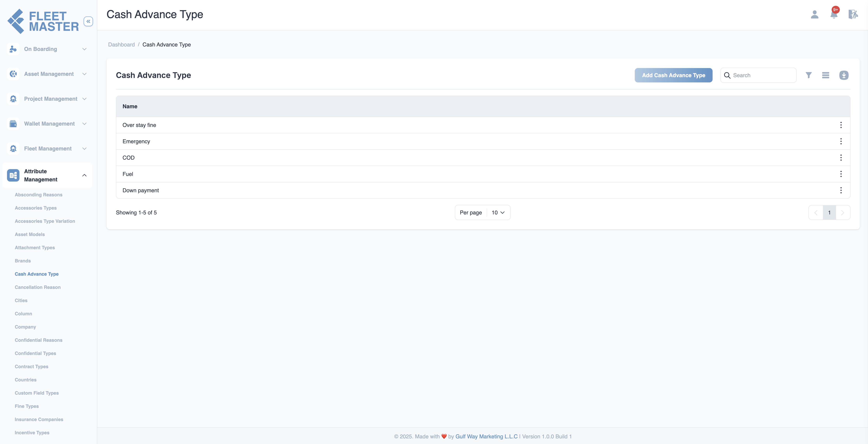868x444 pixels.
Task: Focus the Search input field
Action: click(758, 75)
